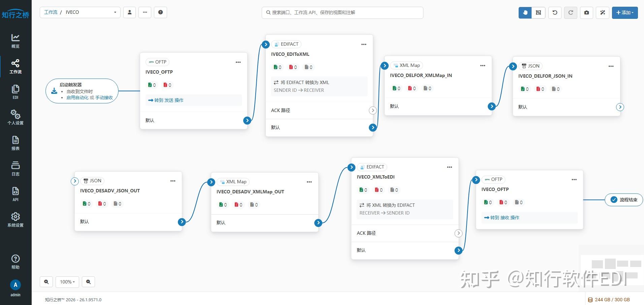
Task: Open the 日志 logs section
Action: (15, 169)
